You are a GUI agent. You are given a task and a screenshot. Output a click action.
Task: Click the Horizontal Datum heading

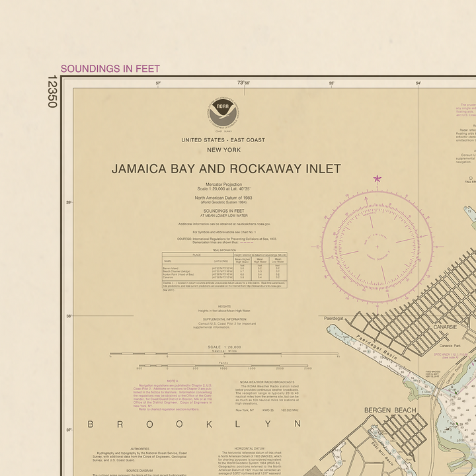tap(249, 448)
